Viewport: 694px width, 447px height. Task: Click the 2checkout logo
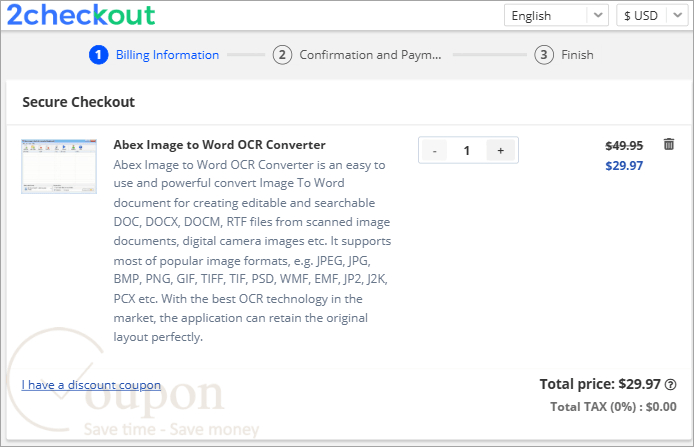point(81,15)
